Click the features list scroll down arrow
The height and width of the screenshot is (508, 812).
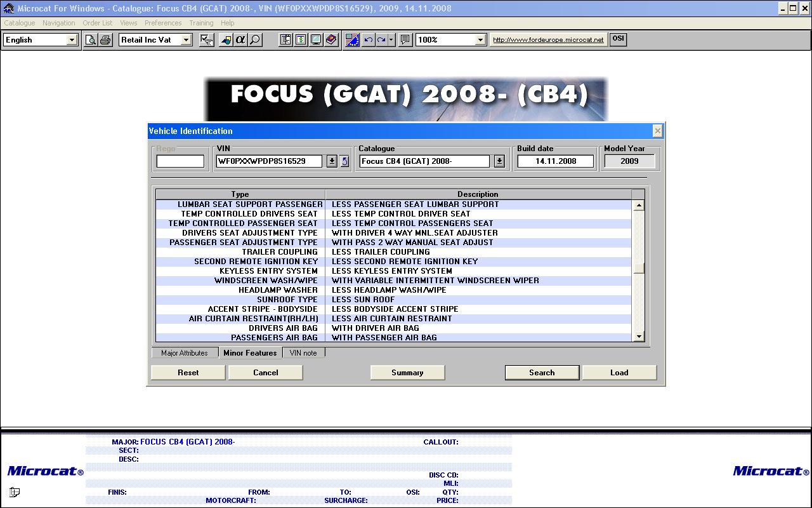(639, 337)
